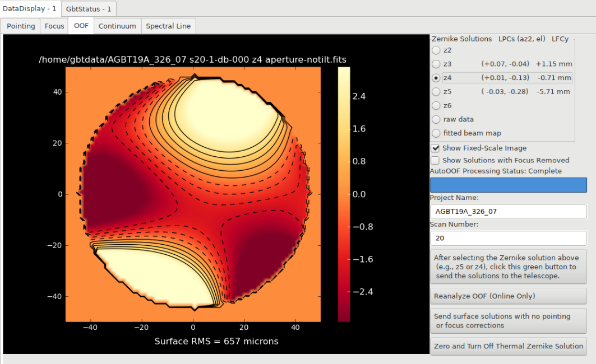Switch to the GbtStatus - 1 tab
This screenshot has width=596, height=364.
89,9
